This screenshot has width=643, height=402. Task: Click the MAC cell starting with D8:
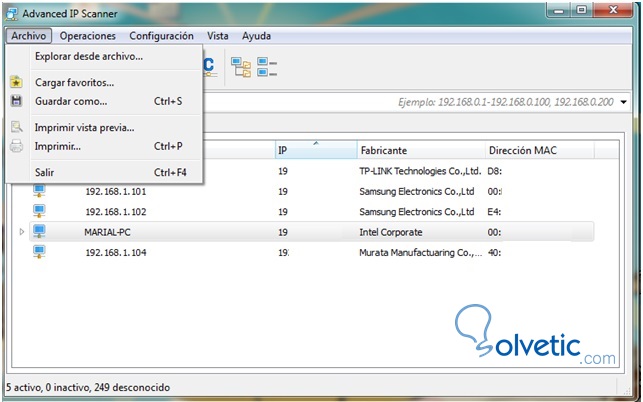pyautogui.click(x=494, y=171)
